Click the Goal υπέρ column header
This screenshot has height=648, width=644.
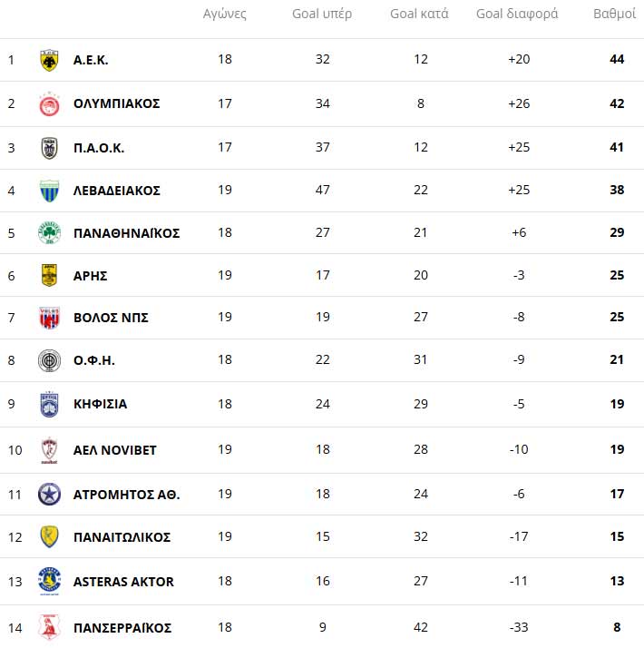(x=322, y=15)
